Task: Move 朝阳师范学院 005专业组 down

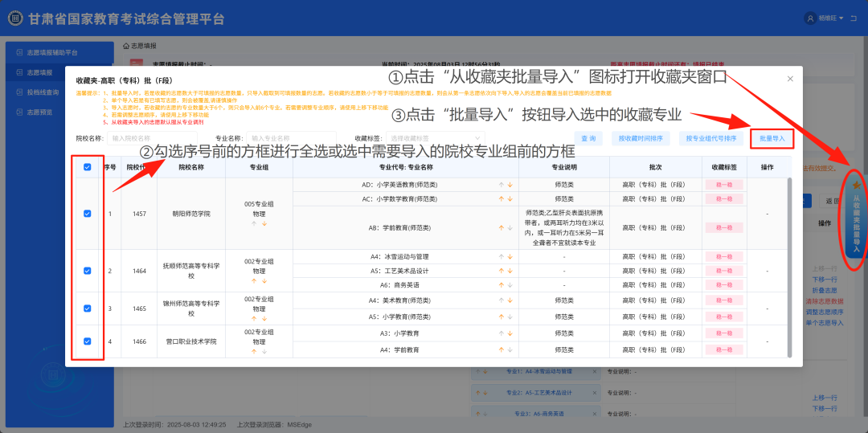Action: point(264,223)
